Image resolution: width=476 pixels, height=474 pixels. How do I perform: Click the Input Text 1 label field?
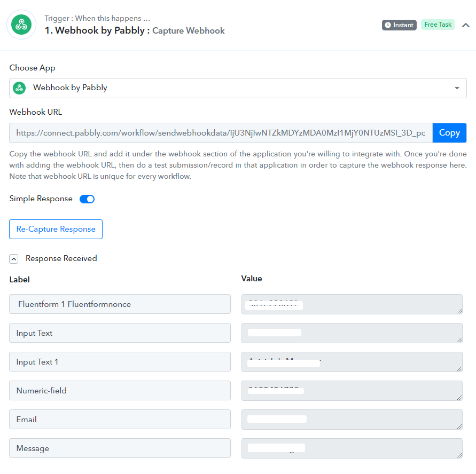[x=120, y=361]
